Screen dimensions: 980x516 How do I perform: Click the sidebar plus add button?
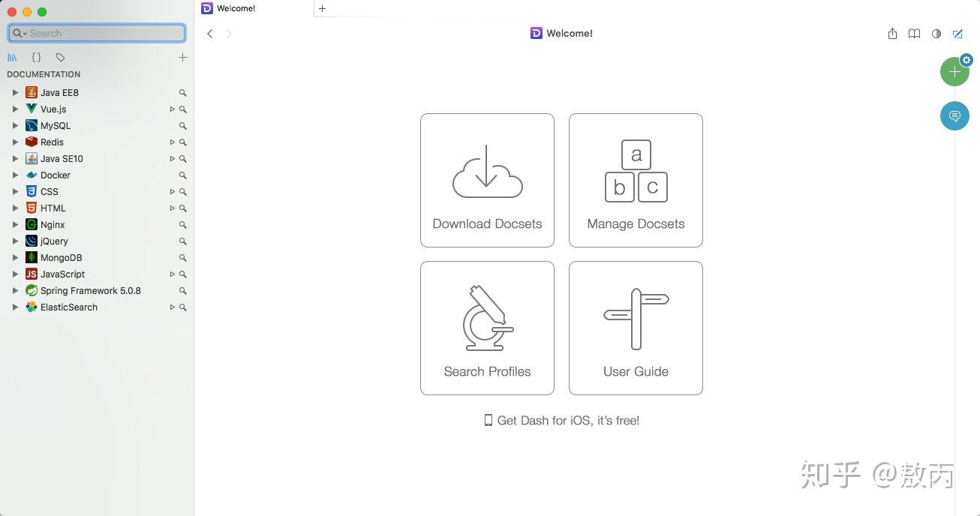(x=182, y=57)
